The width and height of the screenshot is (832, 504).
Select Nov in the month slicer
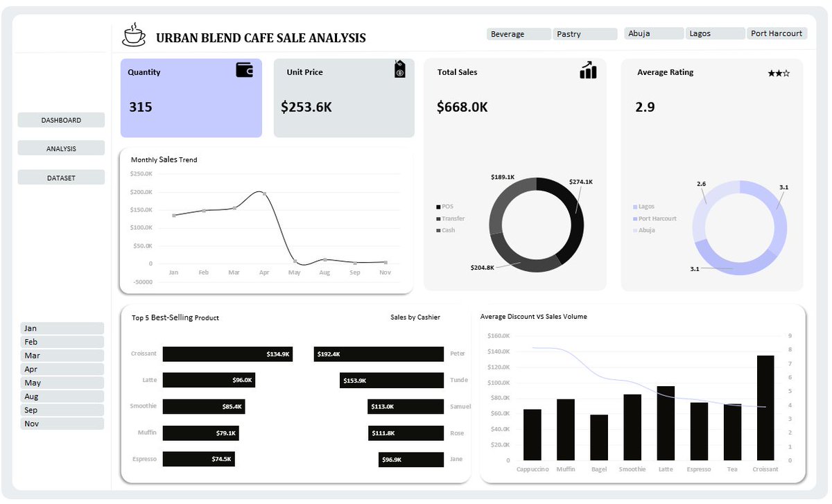[x=62, y=424]
